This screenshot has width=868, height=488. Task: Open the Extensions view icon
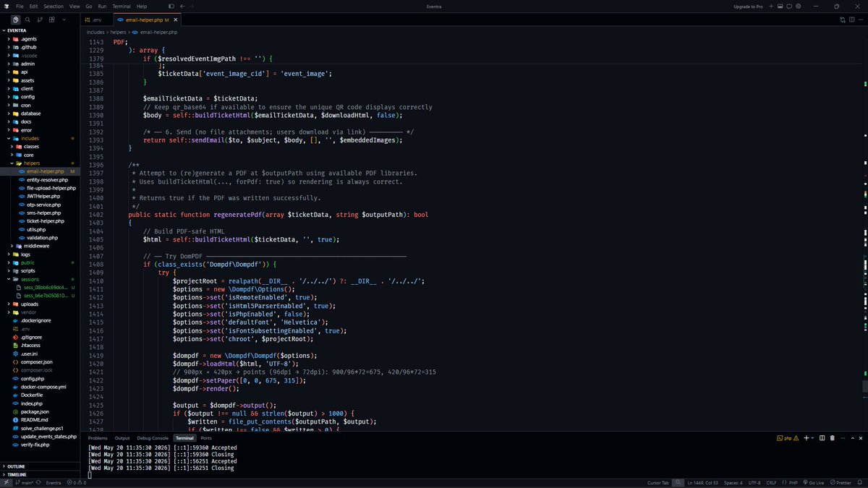tap(53, 20)
